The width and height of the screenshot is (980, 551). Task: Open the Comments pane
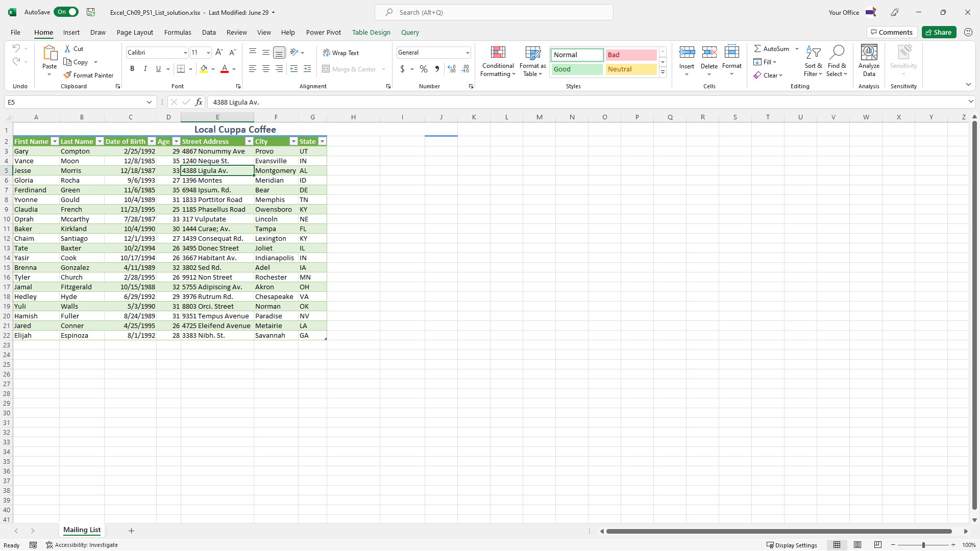click(x=892, y=32)
